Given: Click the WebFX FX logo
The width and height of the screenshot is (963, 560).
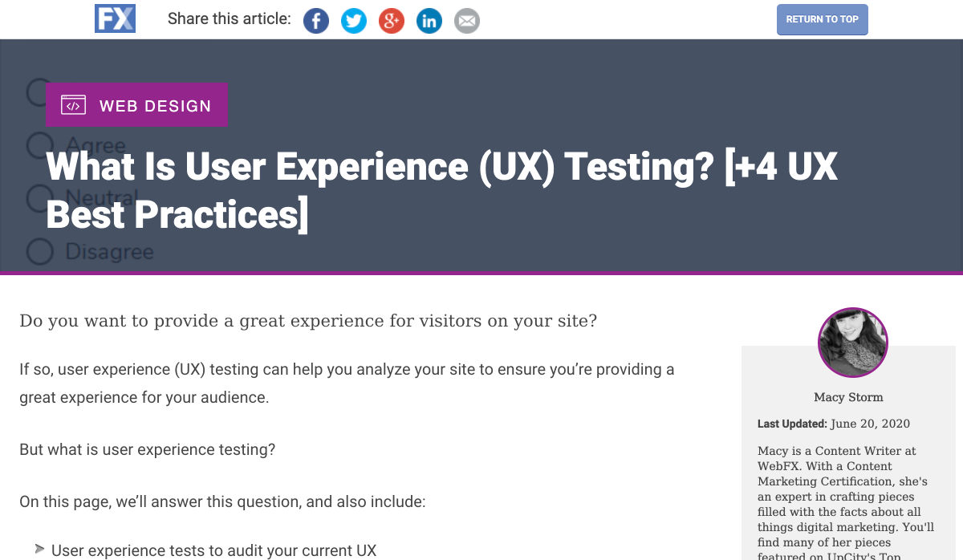Looking at the screenshot, I should [115, 18].
